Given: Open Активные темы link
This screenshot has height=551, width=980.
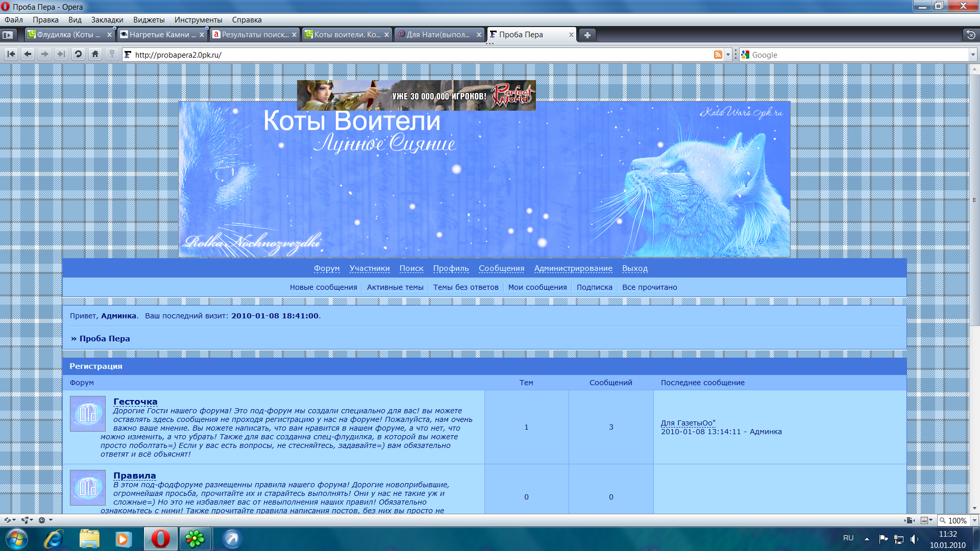Looking at the screenshot, I should pyautogui.click(x=395, y=287).
